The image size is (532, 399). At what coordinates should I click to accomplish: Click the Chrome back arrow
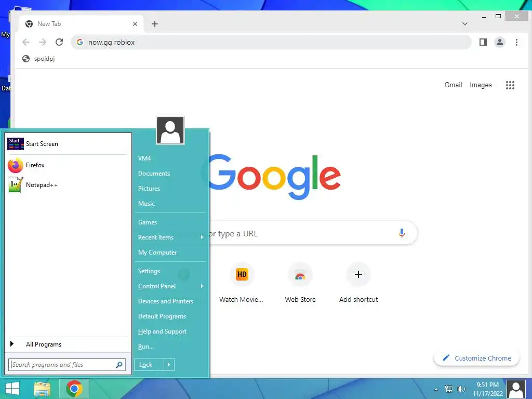26,42
